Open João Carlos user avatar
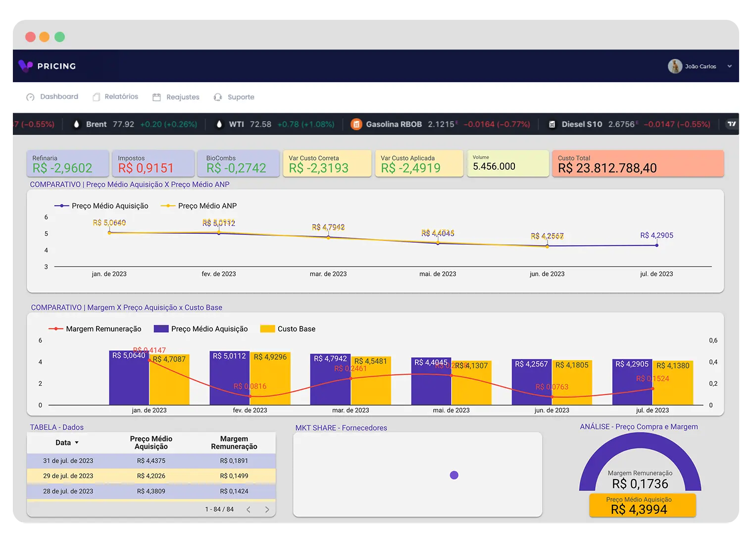Screen dimensions: 756x534 tap(675, 66)
